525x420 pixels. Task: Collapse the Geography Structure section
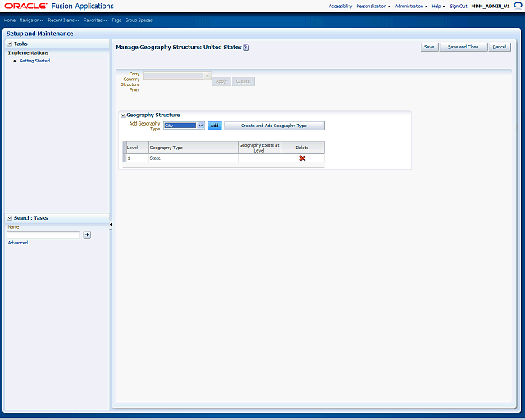[123, 115]
